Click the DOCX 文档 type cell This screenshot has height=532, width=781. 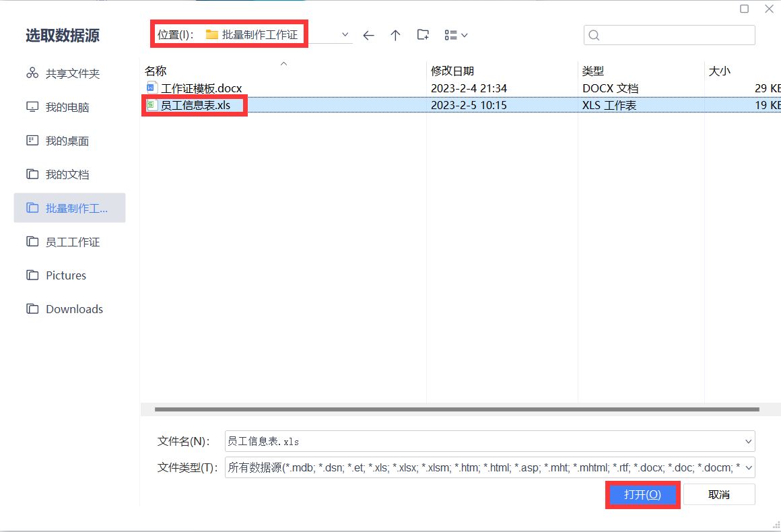point(610,88)
